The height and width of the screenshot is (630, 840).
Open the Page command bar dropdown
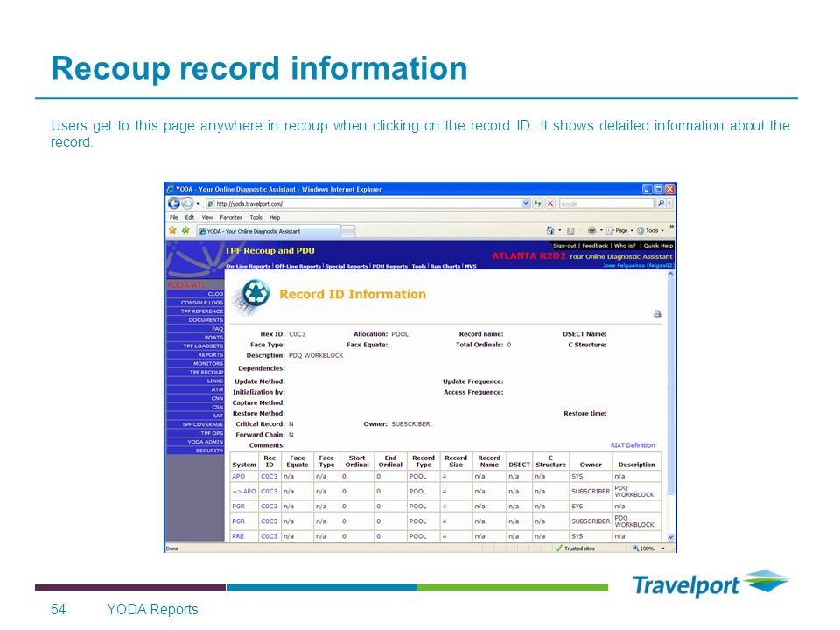pyautogui.click(x=619, y=230)
